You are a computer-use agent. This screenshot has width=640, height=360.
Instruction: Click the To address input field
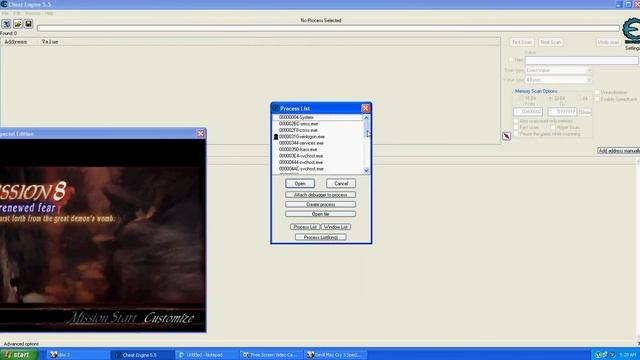pos(562,112)
